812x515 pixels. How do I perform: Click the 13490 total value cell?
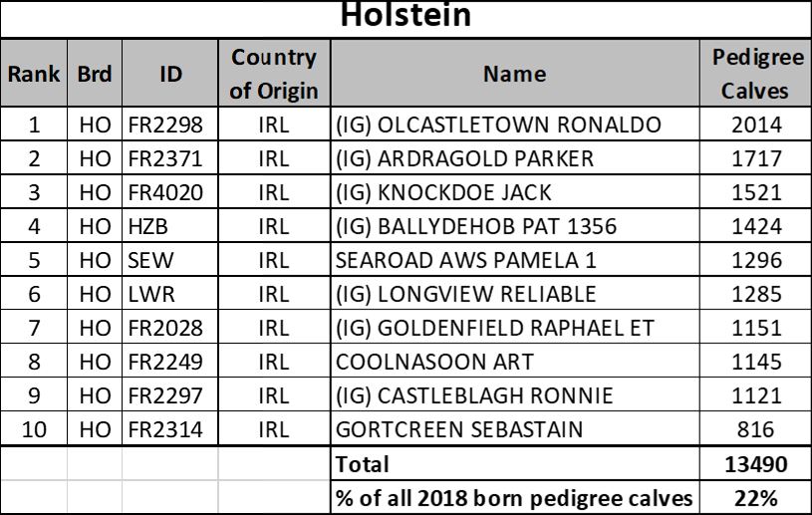[755, 463]
